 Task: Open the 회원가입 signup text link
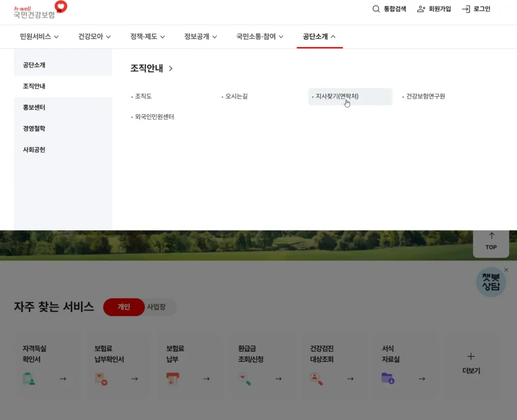tap(440, 9)
